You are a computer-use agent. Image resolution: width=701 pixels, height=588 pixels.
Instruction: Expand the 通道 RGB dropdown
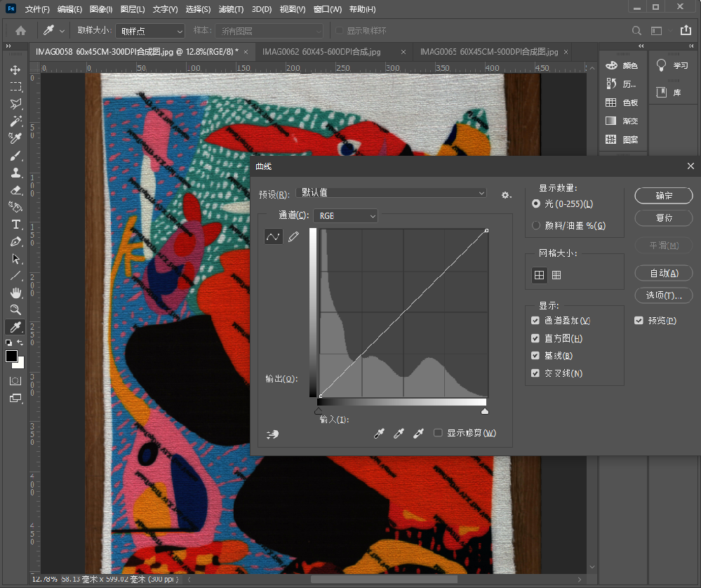tap(345, 216)
